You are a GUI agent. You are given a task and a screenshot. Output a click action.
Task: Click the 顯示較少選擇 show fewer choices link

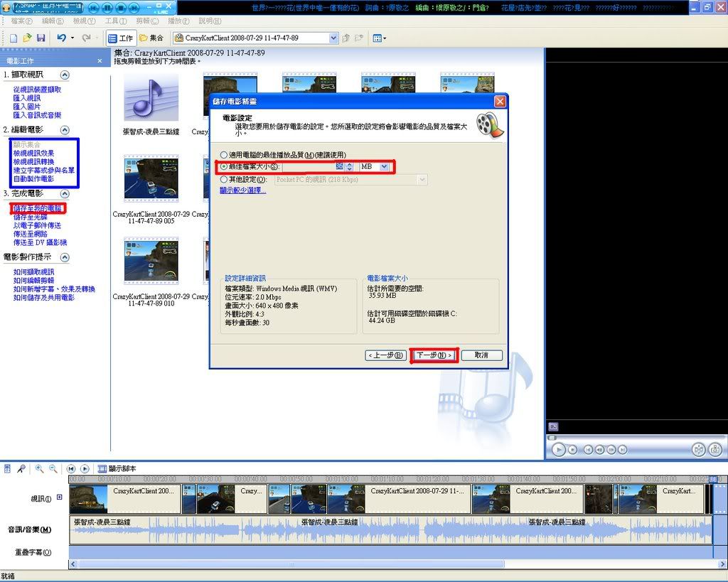coord(242,190)
